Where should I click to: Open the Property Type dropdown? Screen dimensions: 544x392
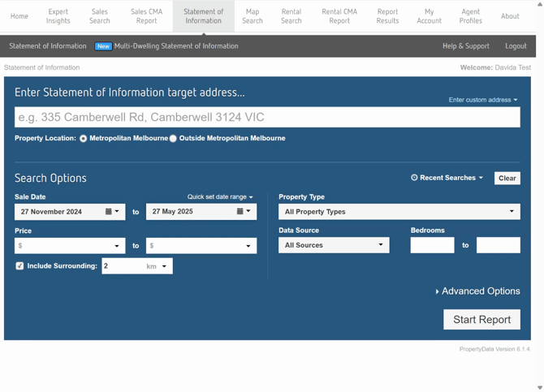[399, 212]
